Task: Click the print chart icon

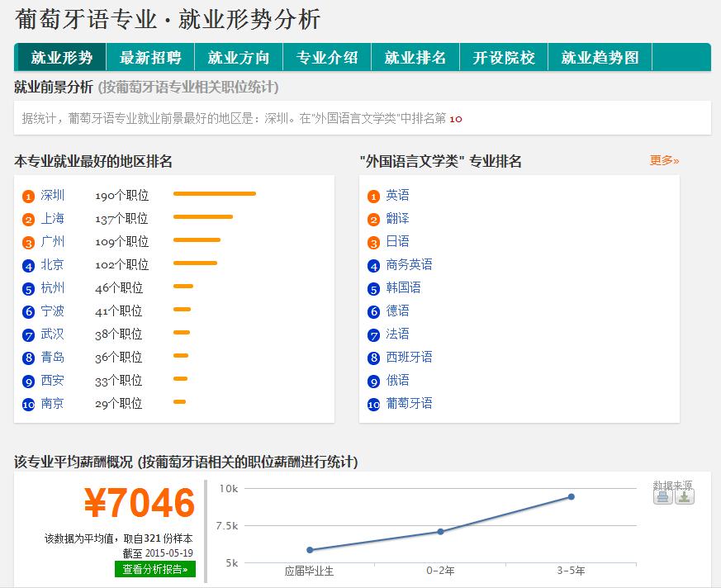Action: coord(663,496)
